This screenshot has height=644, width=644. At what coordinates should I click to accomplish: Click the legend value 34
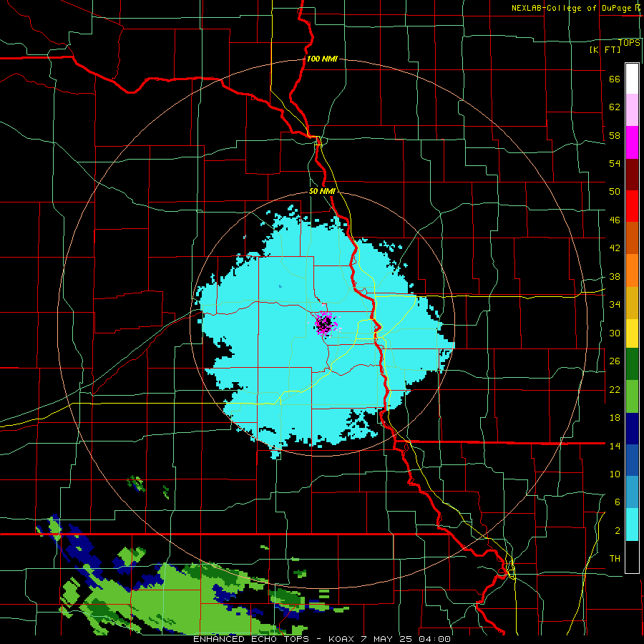tap(615, 305)
